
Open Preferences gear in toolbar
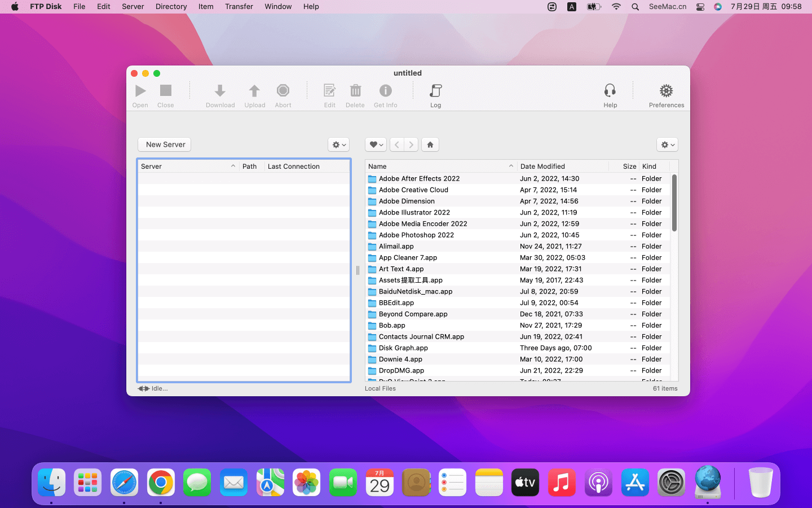coord(666,91)
